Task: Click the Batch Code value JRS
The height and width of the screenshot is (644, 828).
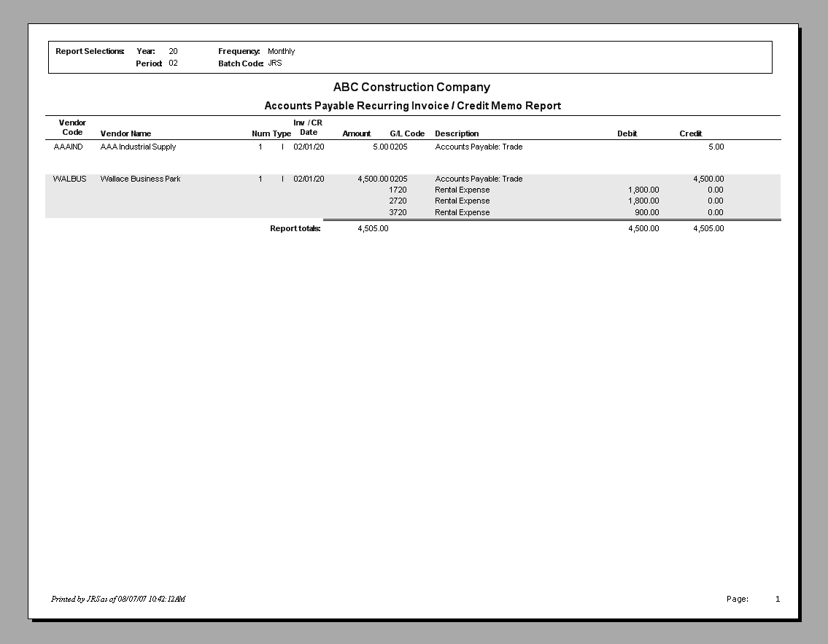Action: 275,63
